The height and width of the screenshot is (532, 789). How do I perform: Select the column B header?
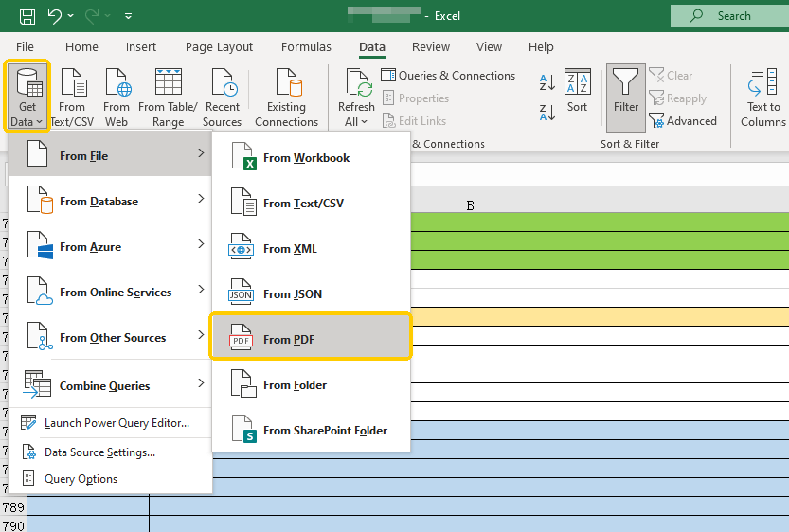click(470, 204)
